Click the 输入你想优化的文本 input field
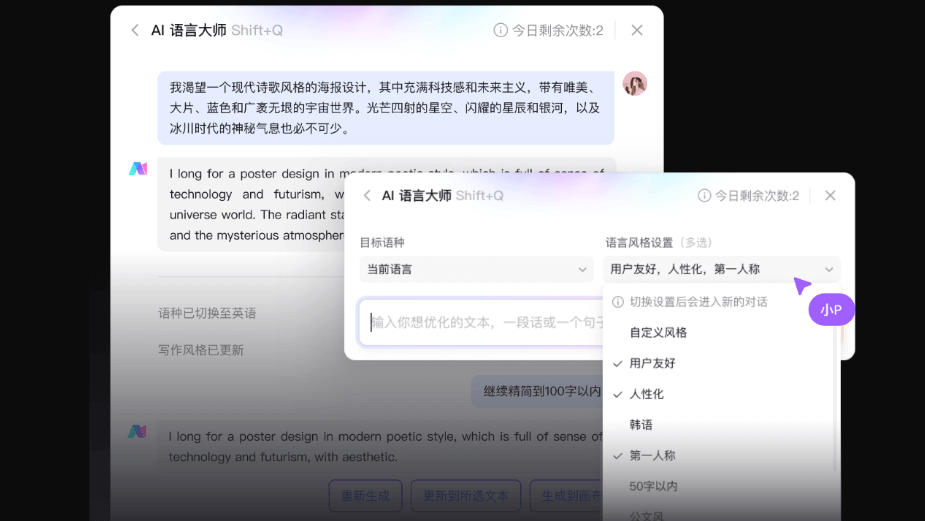The width and height of the screenshot is (925, 521). pos(481,322)
